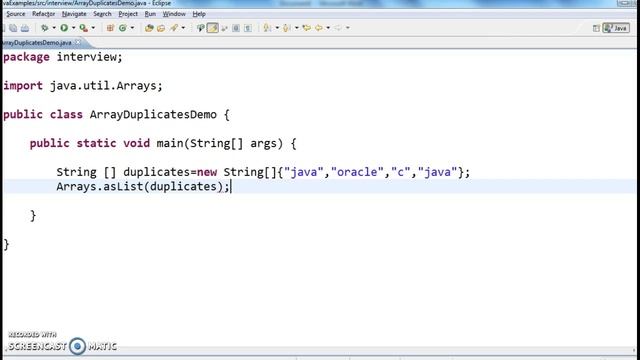The image size is (640, 360).
Task: Click the Search flashlight toolbar icon
Action: (174, 28)
